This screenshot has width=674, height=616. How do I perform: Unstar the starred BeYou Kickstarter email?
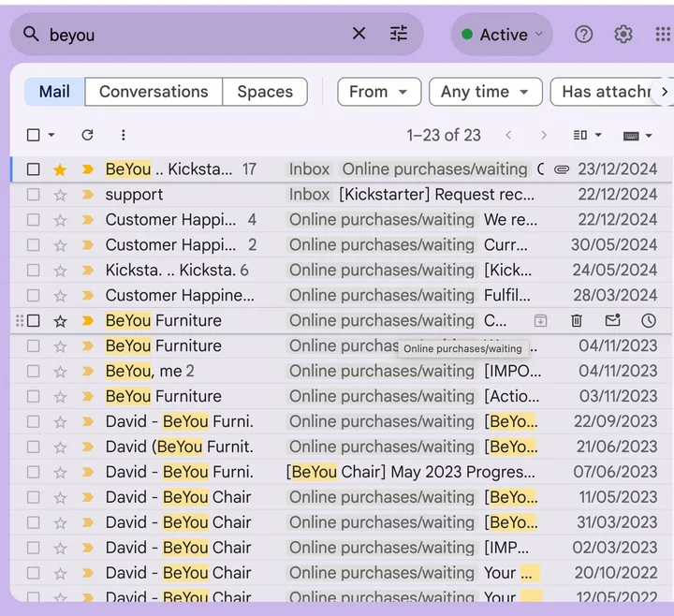point(60,169)
